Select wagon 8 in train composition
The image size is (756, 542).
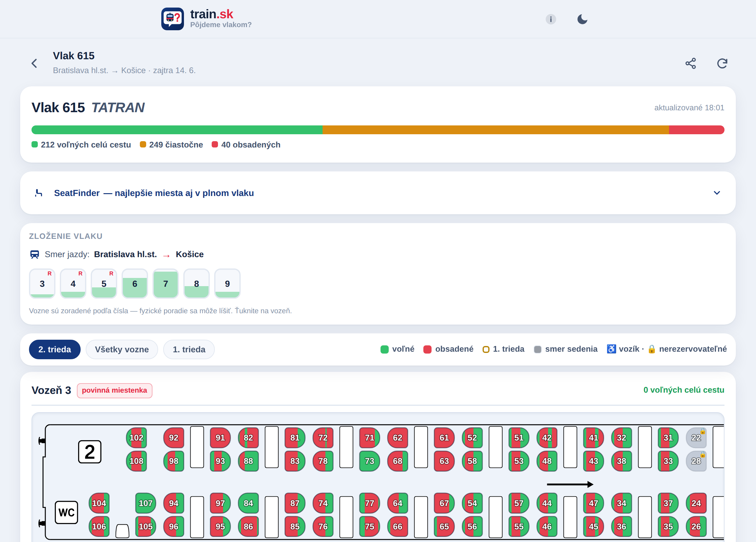point(196,284)
